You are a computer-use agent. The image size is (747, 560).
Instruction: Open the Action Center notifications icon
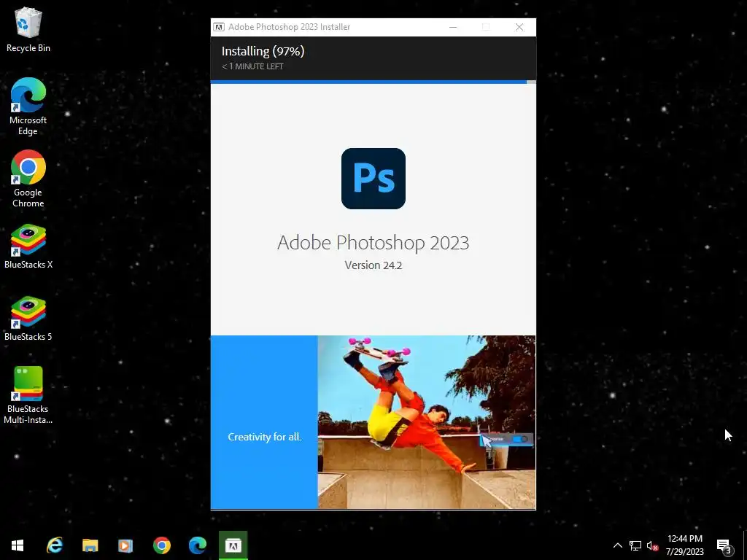pyautogui.click(x=724, y=545)
